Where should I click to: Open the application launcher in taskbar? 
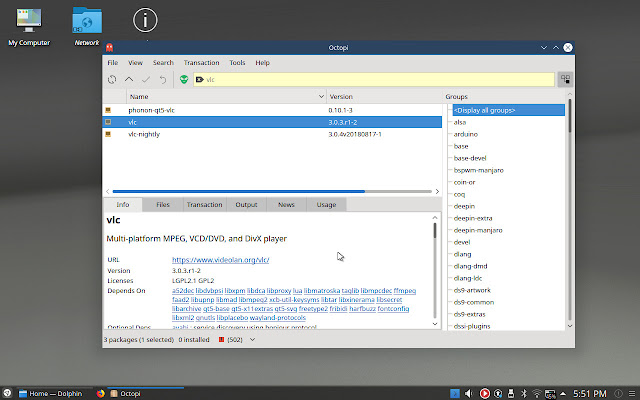pyautogui.click(x=7, y=393)
